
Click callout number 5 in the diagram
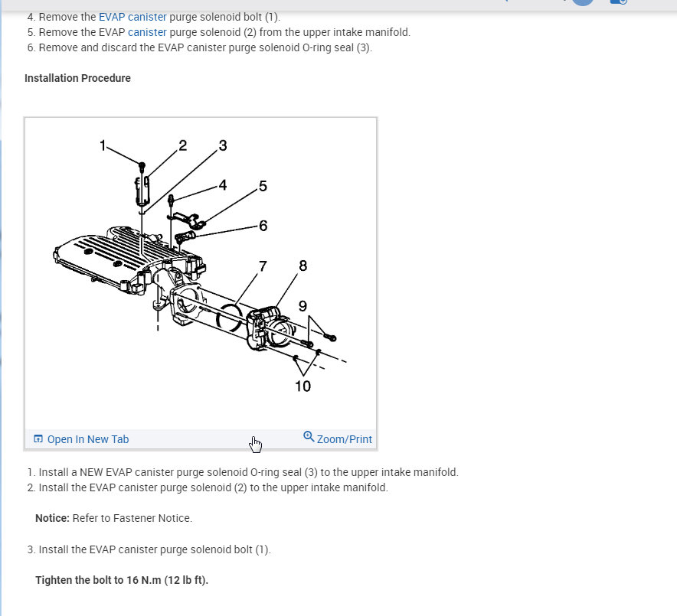point(263,186)
